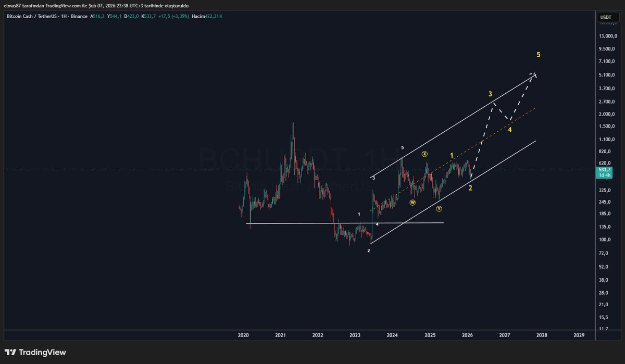Select the circled W wave label
This screenshot has width=625, height=364.
tap(413, 202)
